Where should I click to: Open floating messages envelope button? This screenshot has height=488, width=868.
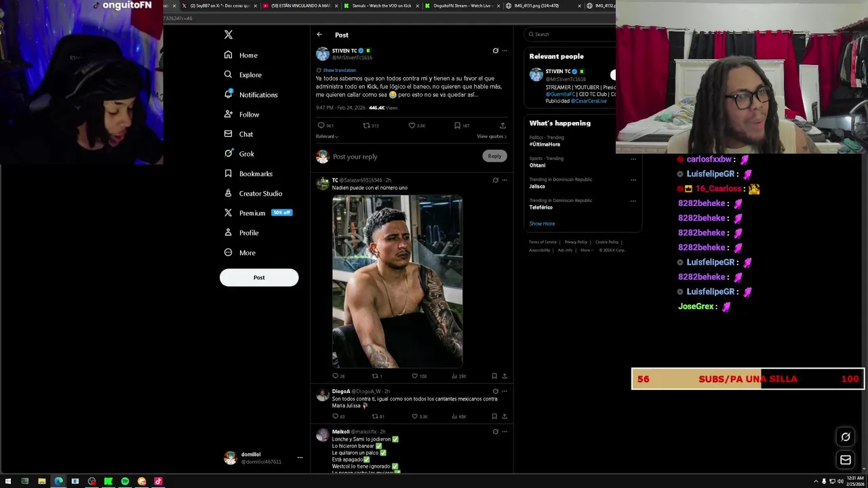(846, 460)
